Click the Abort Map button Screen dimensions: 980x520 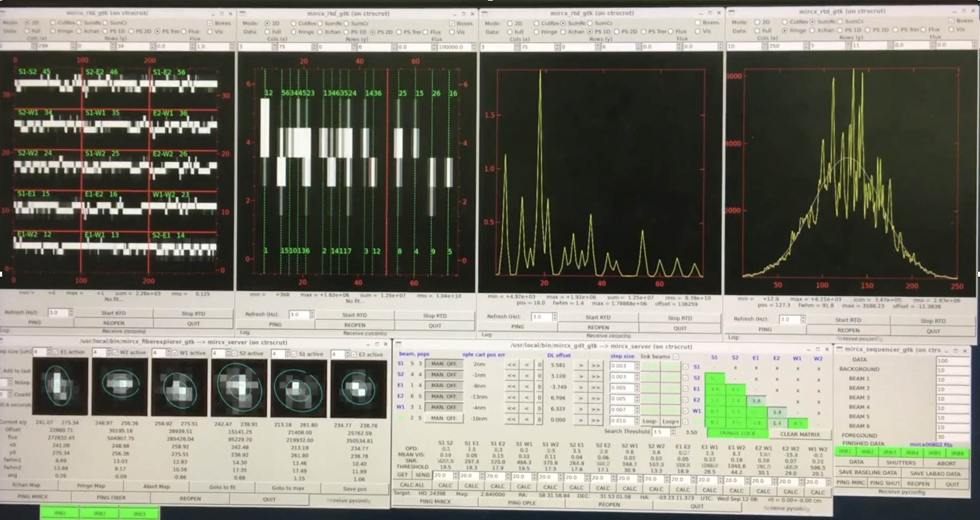[156, 487]
